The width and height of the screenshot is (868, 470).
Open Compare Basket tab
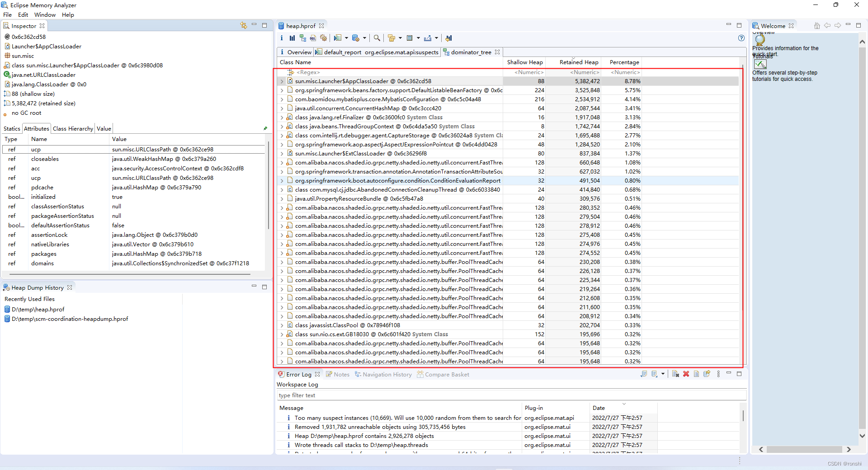(443, 374)
